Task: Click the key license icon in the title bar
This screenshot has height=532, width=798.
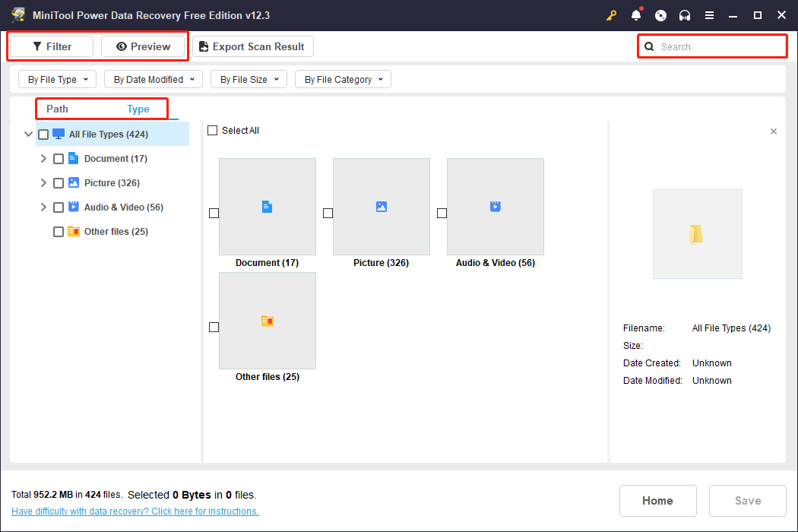Action: point(611,15)
